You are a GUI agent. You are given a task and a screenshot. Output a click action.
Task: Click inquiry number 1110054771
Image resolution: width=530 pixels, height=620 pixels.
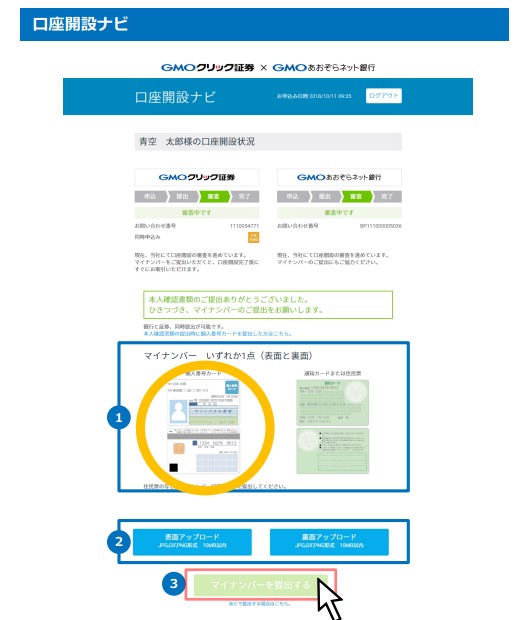tap(244, 226)
